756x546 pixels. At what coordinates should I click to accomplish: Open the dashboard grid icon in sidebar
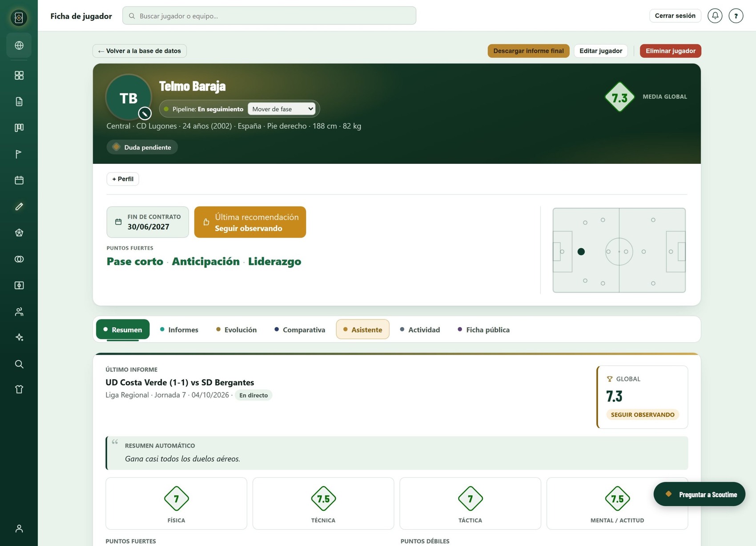(x=19, y=75)
